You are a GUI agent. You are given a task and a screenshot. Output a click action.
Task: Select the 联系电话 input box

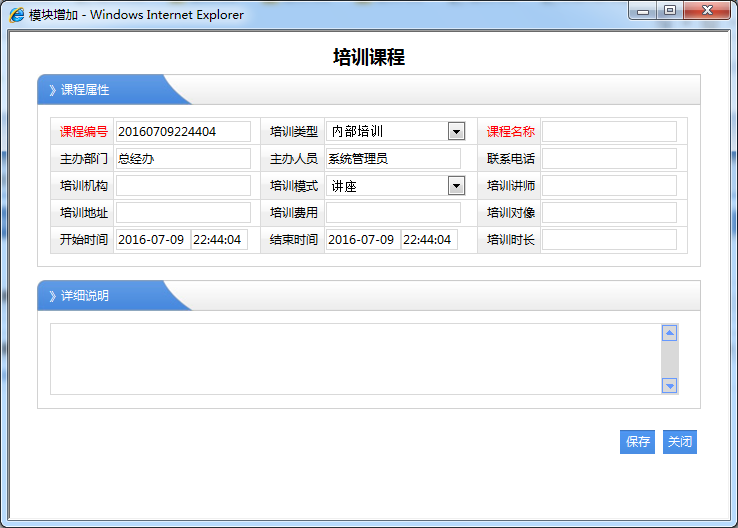point(609,158)
